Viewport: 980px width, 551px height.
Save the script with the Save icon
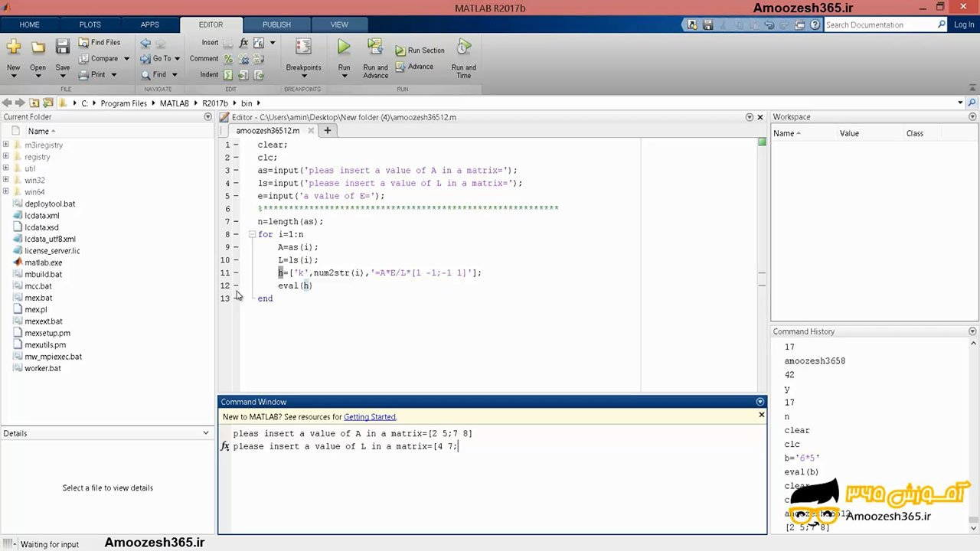click(63, 48)
